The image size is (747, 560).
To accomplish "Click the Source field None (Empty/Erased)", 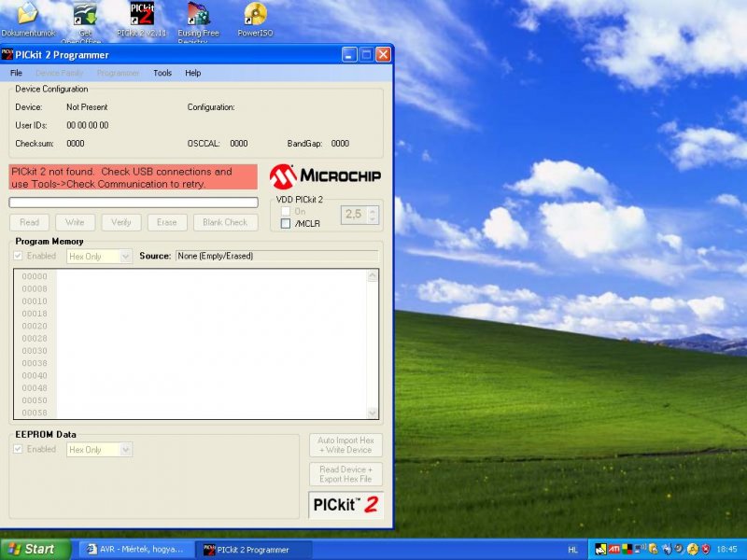I will click(x=276, y=256).
